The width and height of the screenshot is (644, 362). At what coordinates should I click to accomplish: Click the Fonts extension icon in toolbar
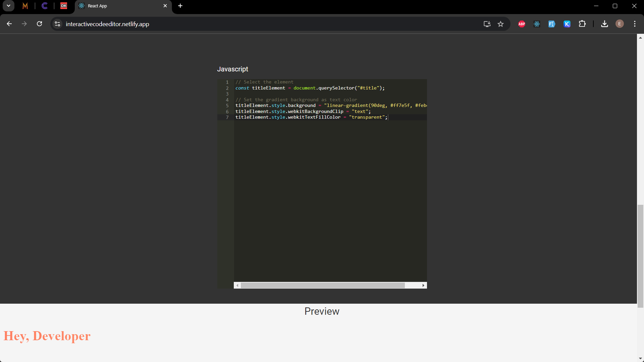point(551,24)
